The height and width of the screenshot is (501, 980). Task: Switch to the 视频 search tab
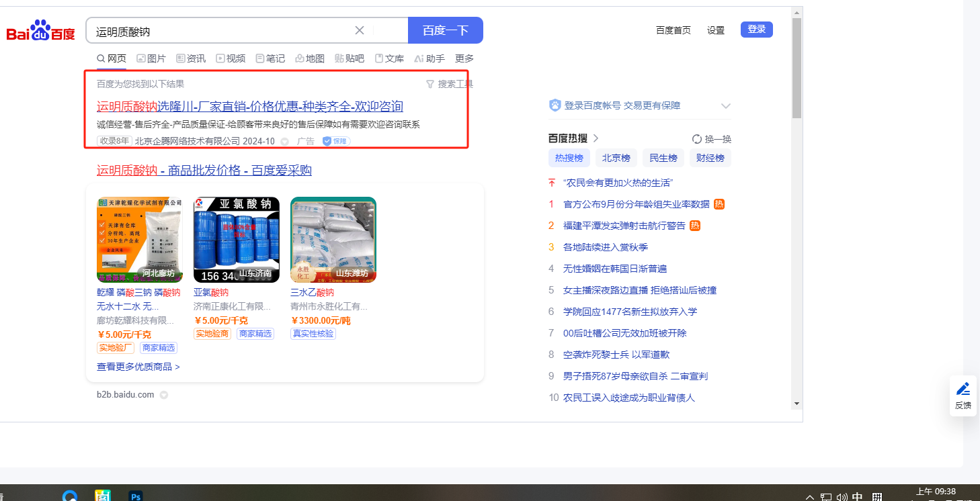(231, 58)
